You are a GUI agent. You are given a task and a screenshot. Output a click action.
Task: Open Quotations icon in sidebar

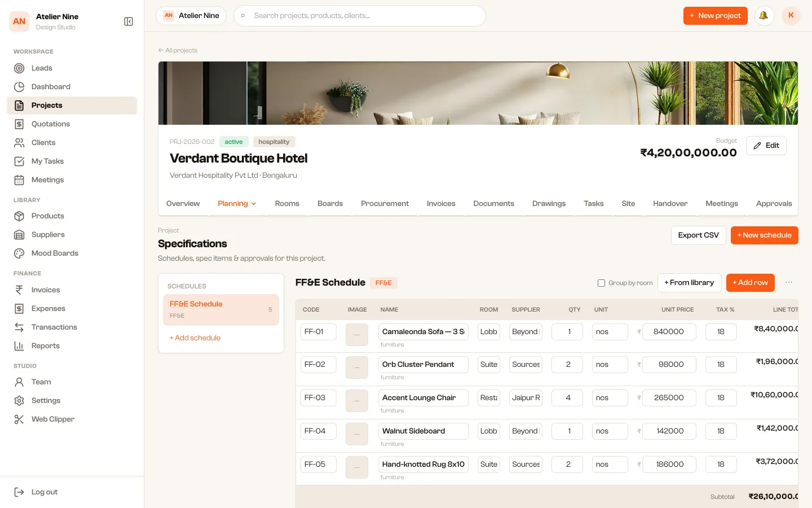point(19,124)
